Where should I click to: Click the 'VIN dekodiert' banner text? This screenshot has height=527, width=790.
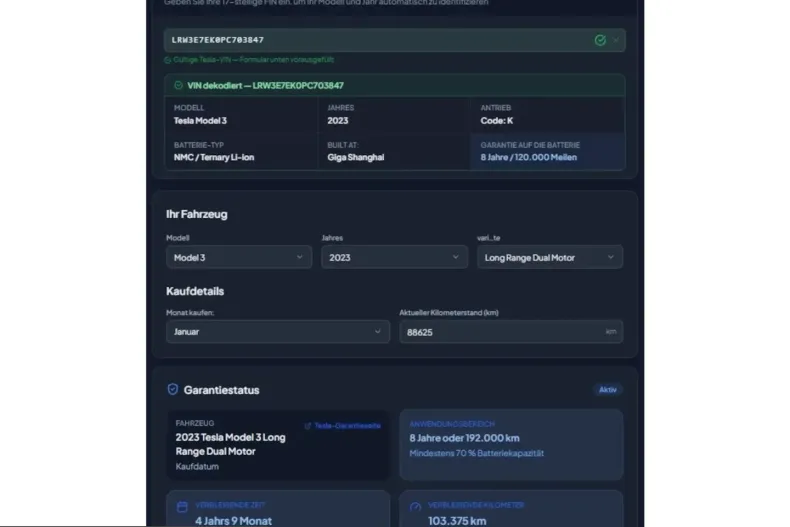[x=265, y=85]
